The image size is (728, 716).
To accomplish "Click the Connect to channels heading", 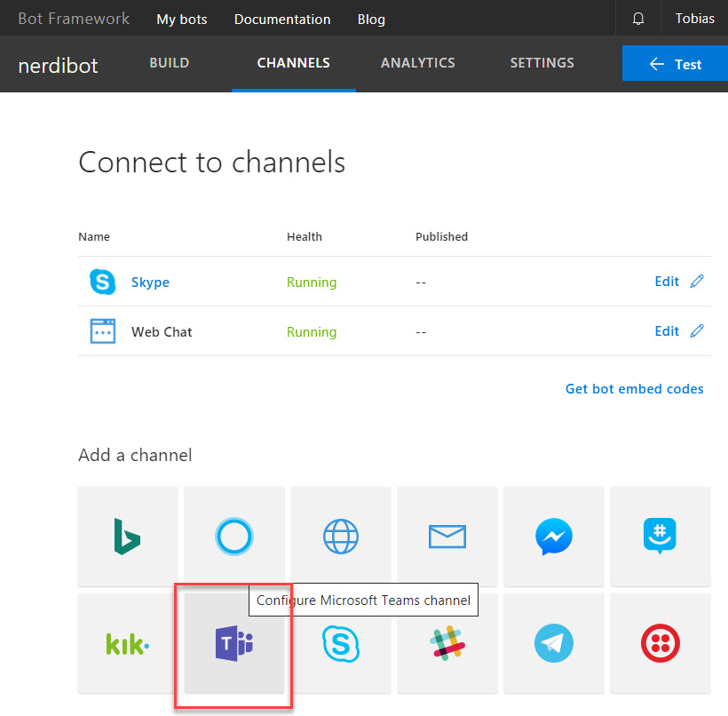I will [212, 163].
